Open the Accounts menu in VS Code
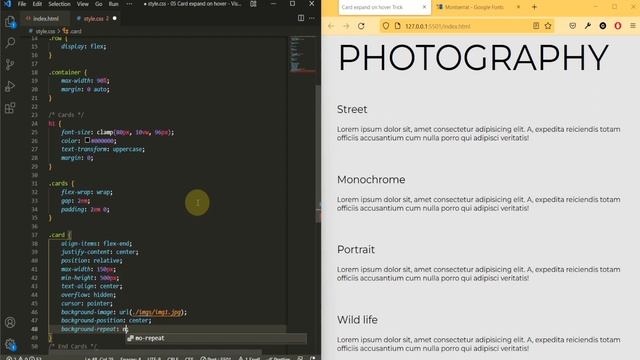This screenshot has height=360, width=640. pyautogui.click(x=10, y=322)
